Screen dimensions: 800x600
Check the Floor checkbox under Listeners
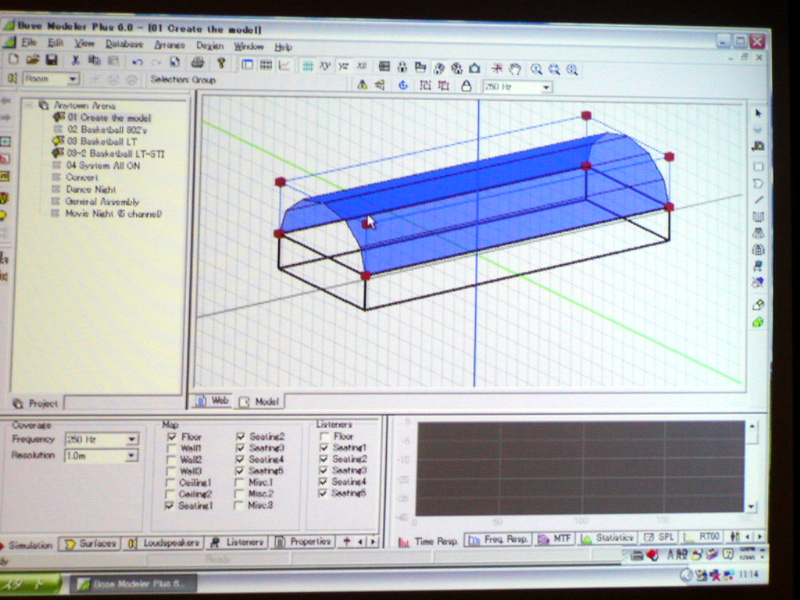click(323, 437)
